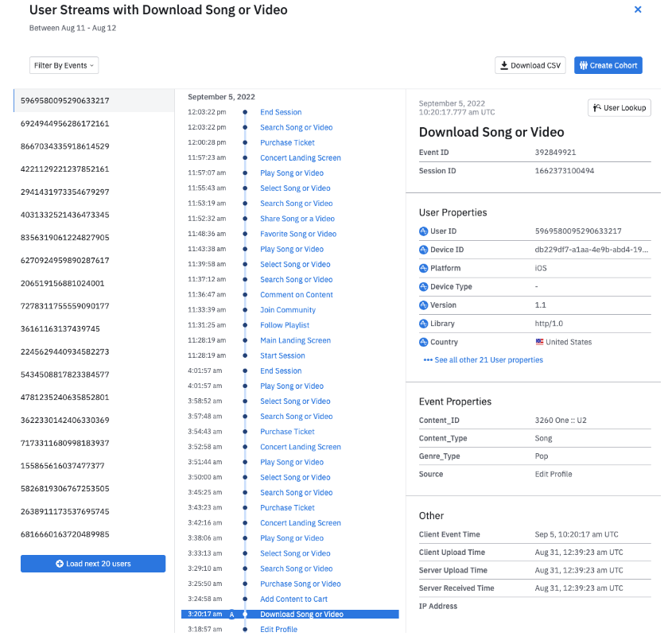The height and width of the screenshot is (644, 668).
Task: Click the truncated Device ID value
Action: tap(592, 250)
